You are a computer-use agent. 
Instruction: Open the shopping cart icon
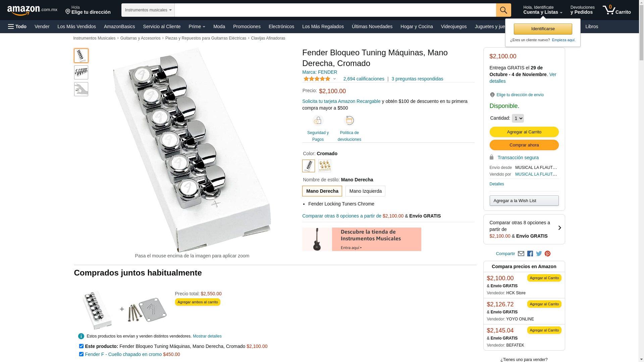pos(616,10)
